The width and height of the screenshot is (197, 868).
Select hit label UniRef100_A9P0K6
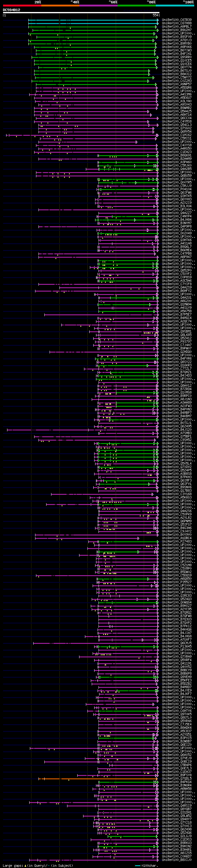177,47
